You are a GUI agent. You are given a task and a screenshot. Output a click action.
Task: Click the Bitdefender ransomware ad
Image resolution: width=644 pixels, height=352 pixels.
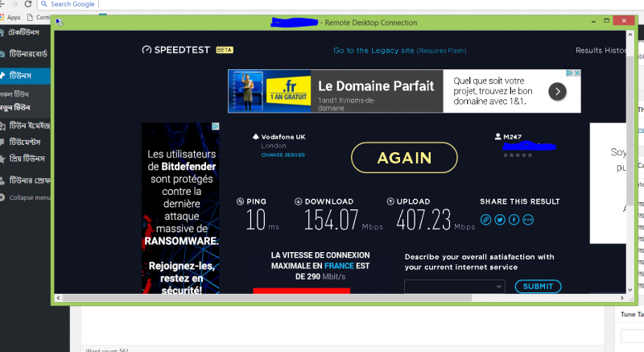(180, 208)
